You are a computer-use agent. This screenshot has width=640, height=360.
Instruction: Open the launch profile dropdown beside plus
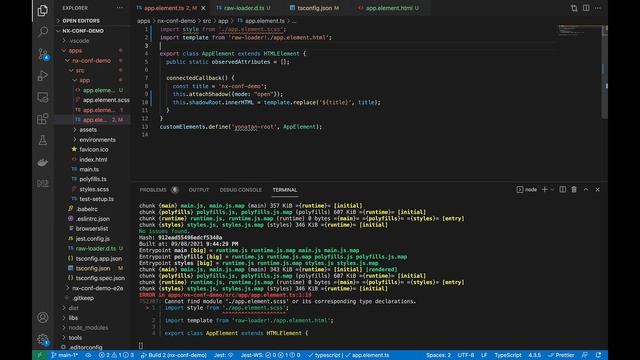click(552, 189)
